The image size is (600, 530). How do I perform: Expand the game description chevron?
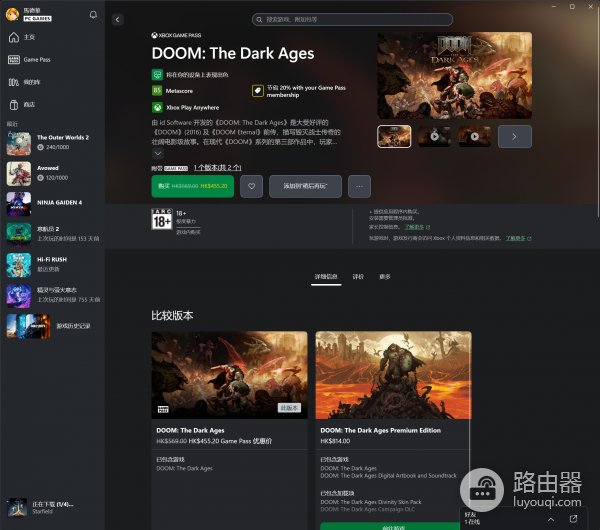[x=158, y=153]
